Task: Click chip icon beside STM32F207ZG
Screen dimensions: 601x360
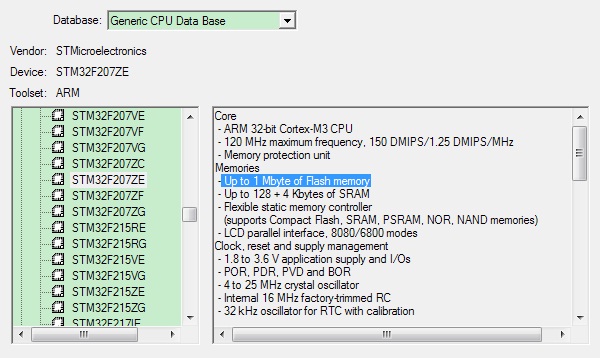Action: click(58, 212)
